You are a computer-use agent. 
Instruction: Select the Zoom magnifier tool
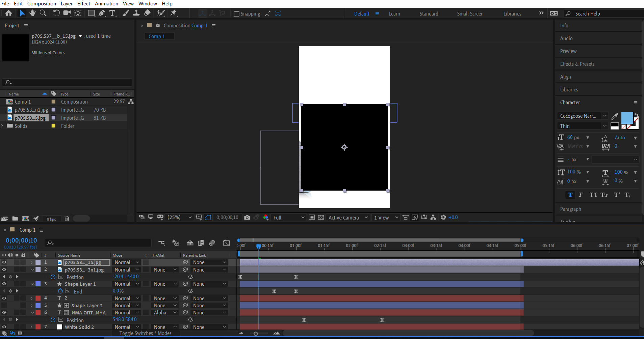[43, 13]
